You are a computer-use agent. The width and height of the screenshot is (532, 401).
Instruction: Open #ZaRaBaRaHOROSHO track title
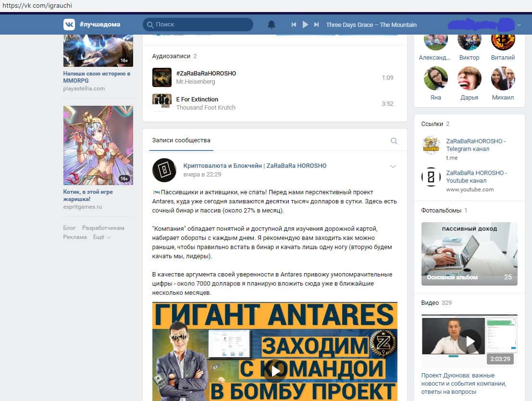pos(206,74)
